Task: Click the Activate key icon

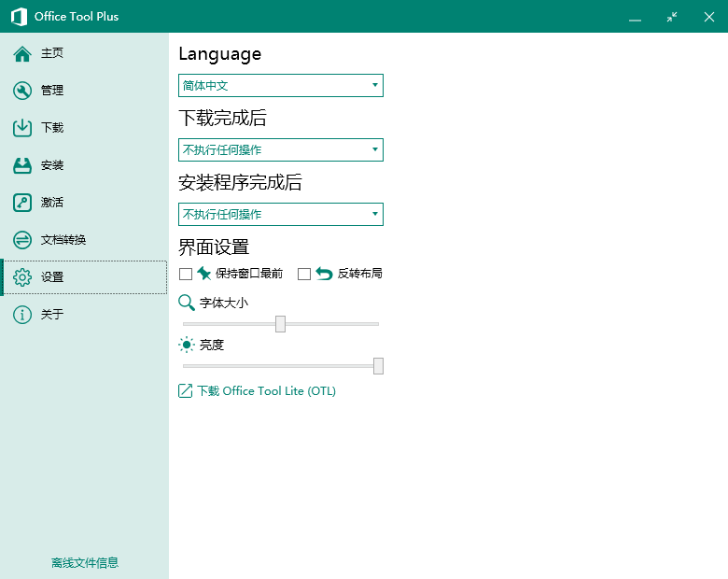Action: (x=22, y=203)
